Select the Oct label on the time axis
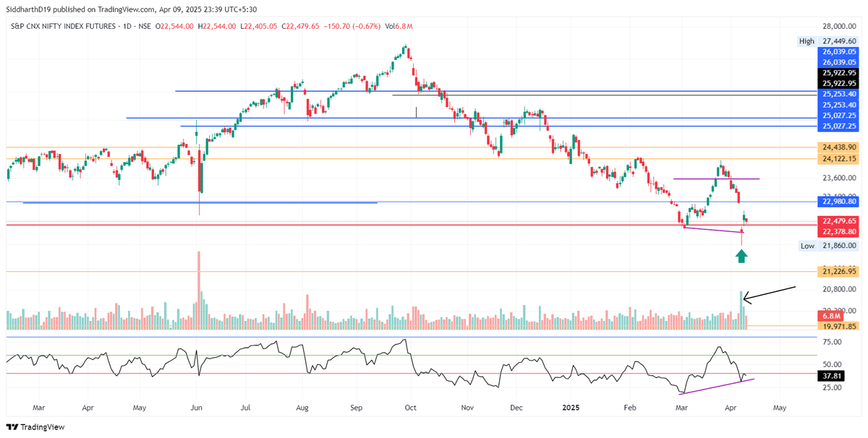This screenshot has width=868, height=438. [x=409, y=408]
